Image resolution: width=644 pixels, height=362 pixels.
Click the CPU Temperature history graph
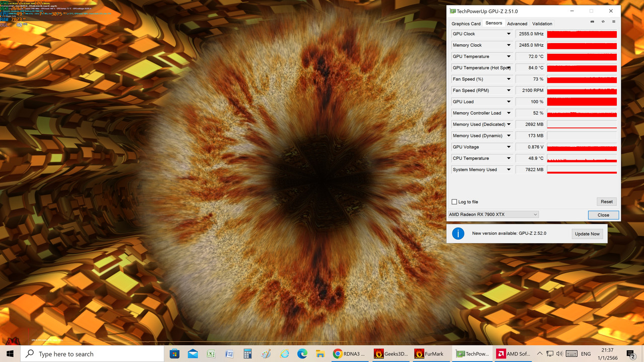(x=582, y=158)
